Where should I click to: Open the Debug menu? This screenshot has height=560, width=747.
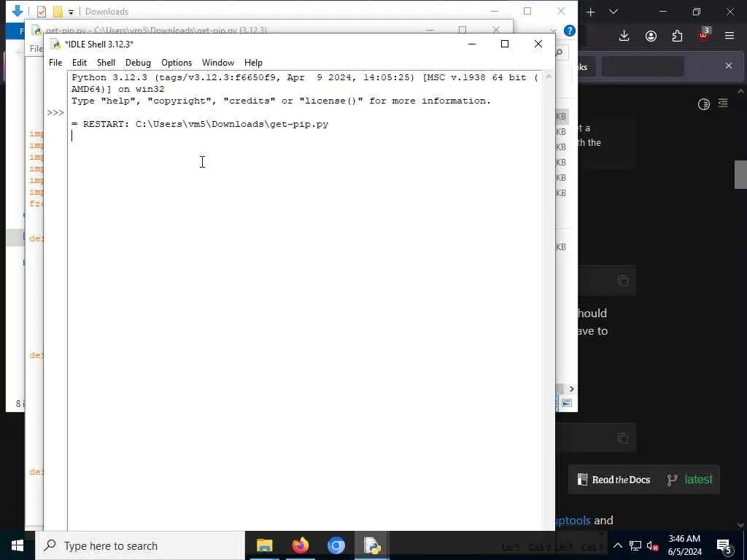click(138, 63)
